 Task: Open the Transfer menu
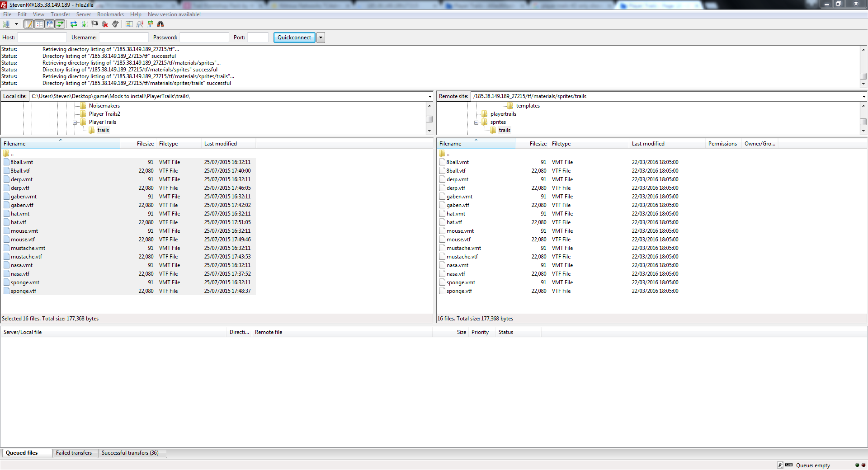[x=60, y=14]
